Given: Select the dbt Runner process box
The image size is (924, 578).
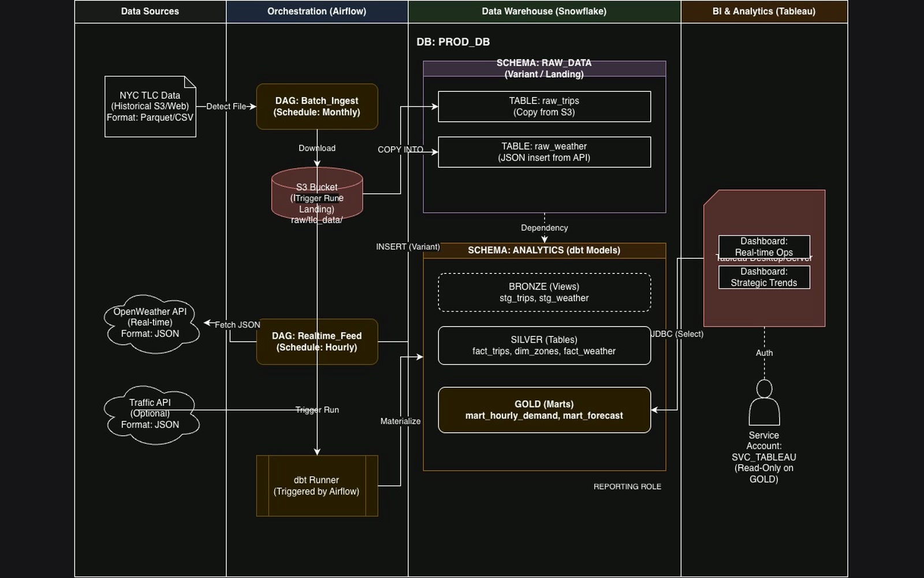Looking at the screenshot, I should pyautogui.click(x=317, y=486).
